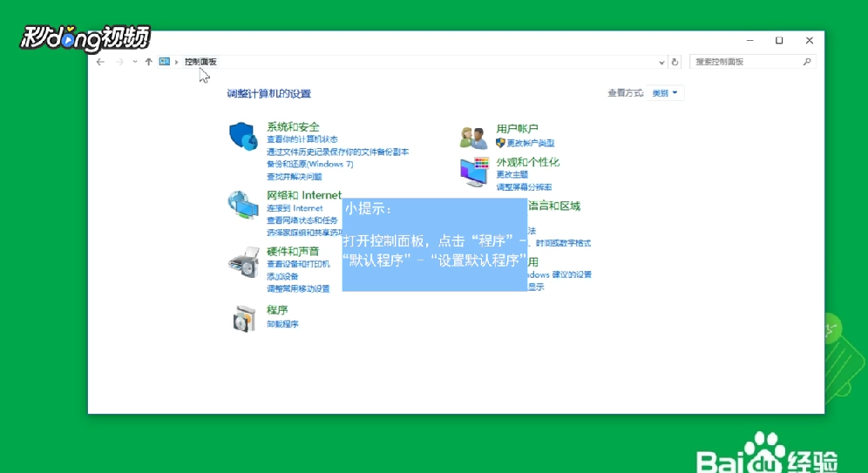Open 连接到 Internet link
Image resolution: width=868 pixels, height=473 pixels.
pyautogui.click(x=295, y=208)
